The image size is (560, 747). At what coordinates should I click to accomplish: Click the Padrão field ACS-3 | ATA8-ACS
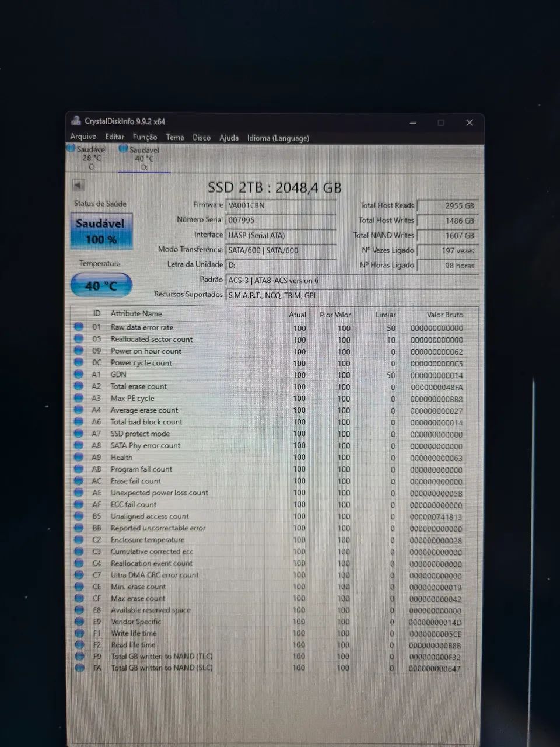coord(352,280)
